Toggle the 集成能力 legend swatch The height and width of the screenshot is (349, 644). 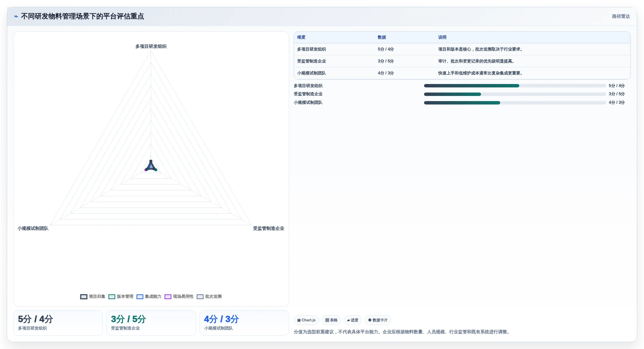[140, 297]
